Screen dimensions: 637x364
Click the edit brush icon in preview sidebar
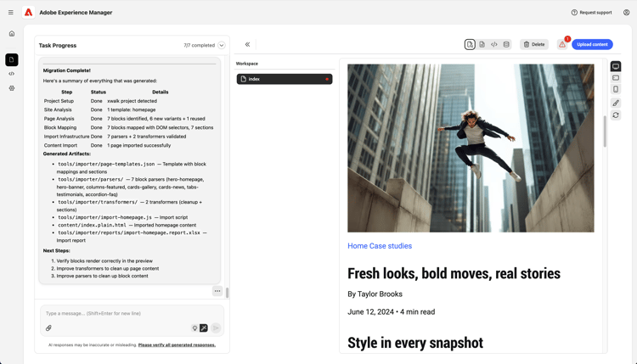[x=616, y=103]
